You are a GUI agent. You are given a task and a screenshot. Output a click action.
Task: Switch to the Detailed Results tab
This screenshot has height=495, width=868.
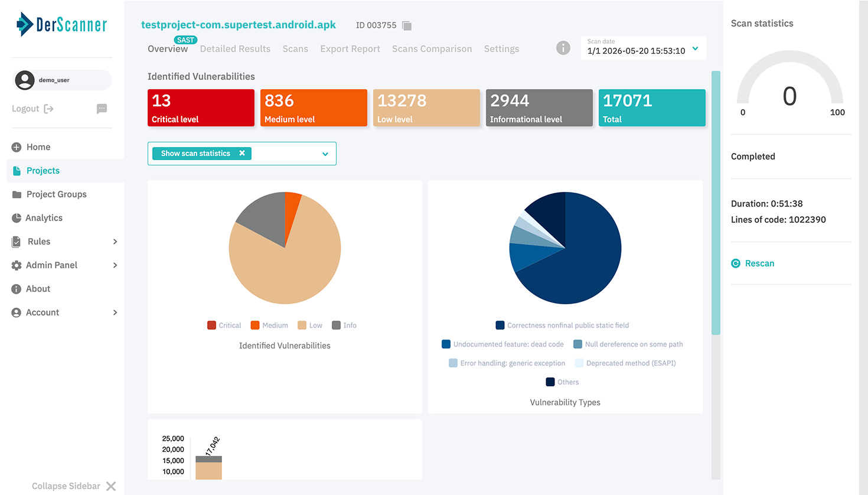pos(235,49)
